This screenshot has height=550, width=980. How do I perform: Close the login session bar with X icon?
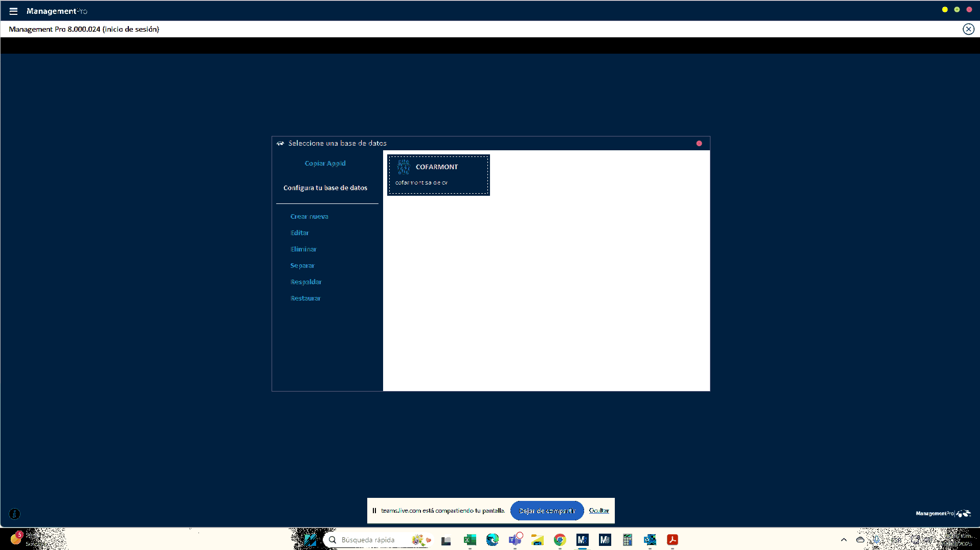pyautogui.click(x=968, y=29)
